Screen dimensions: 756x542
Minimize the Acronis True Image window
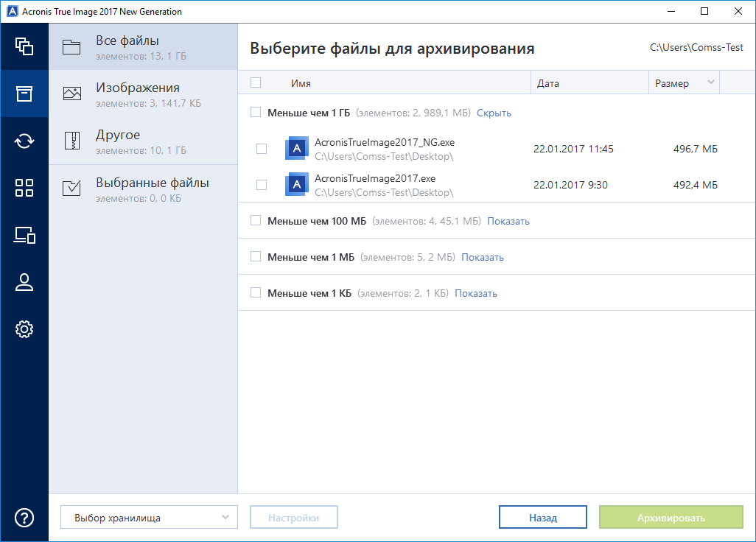pyautogui.click(x=671, y=11)
